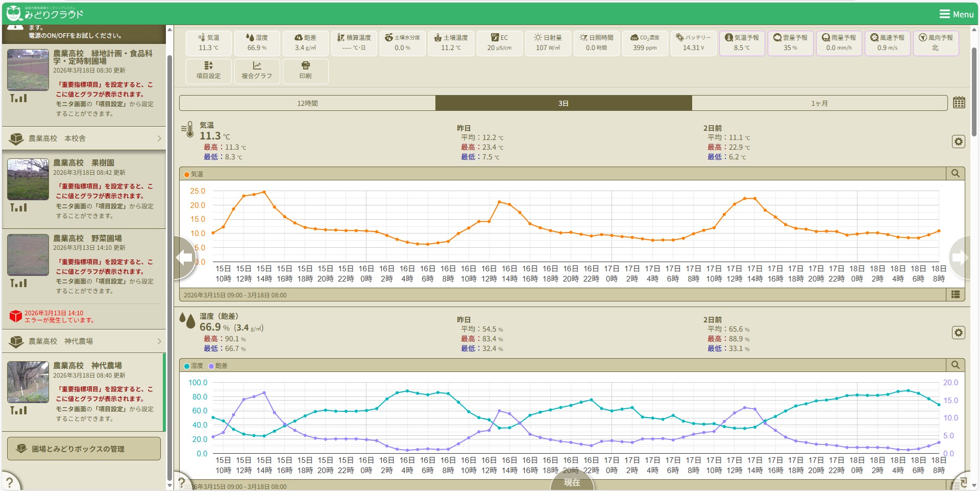Screen dimensions: 980x491
Task: Select the CO2濃度 sensor tile
Action: 645,43
